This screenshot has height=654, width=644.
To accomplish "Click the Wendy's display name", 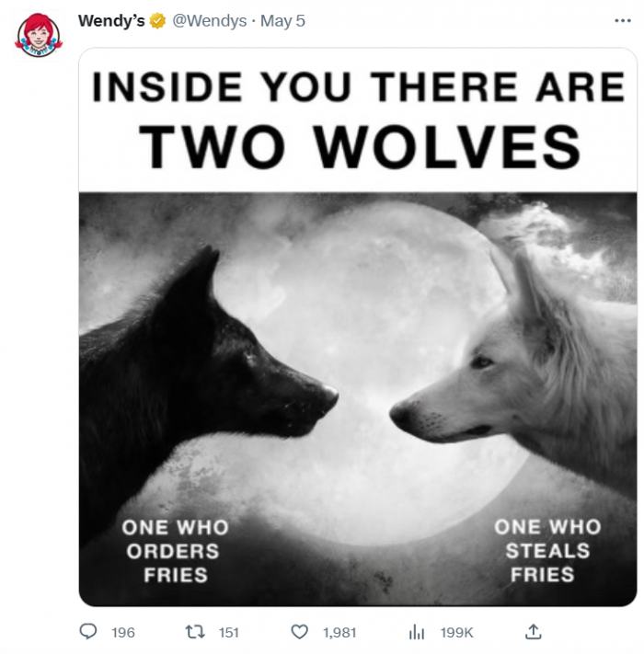I will 111,21.
